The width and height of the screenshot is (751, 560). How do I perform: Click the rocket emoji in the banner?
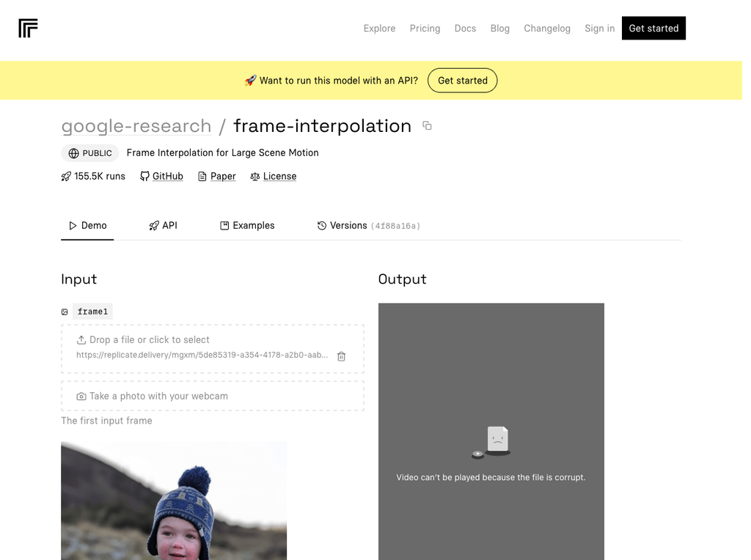coord(251,81)
